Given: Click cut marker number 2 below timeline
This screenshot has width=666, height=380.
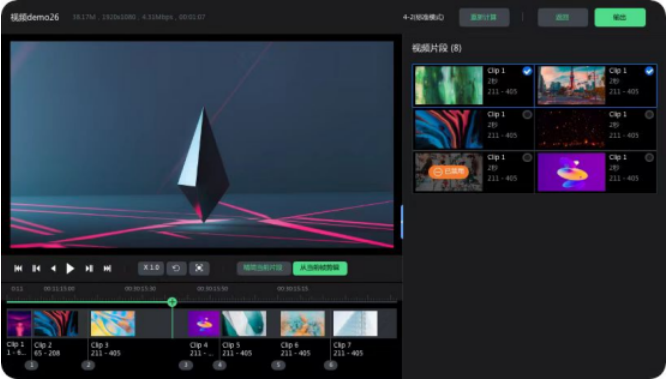Looking at the screenshot, I should point(88,365).
